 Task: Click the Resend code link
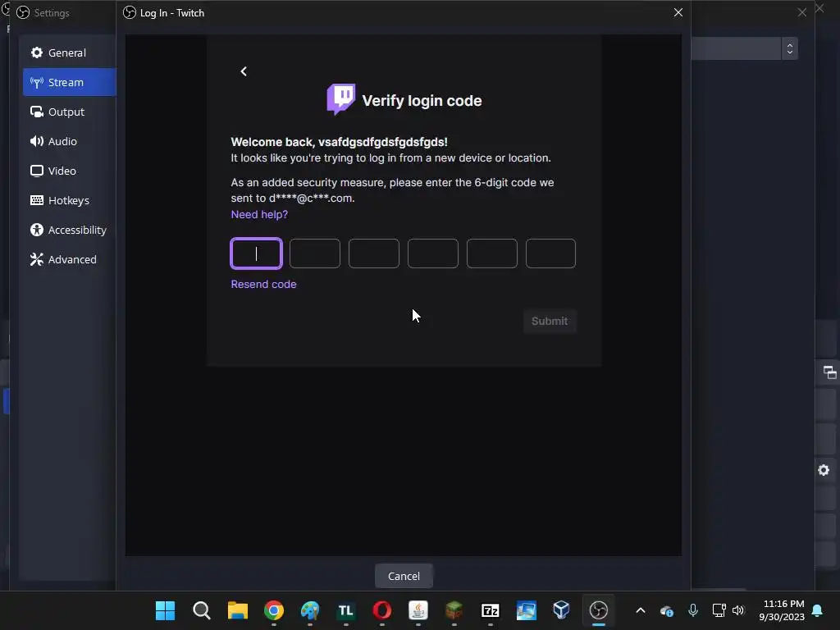[263, 284]
